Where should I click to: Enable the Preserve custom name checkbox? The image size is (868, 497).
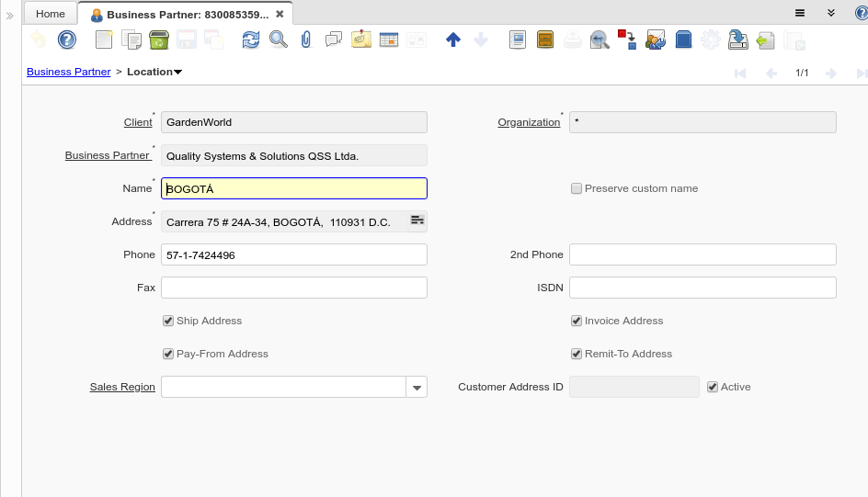point(577,188)
